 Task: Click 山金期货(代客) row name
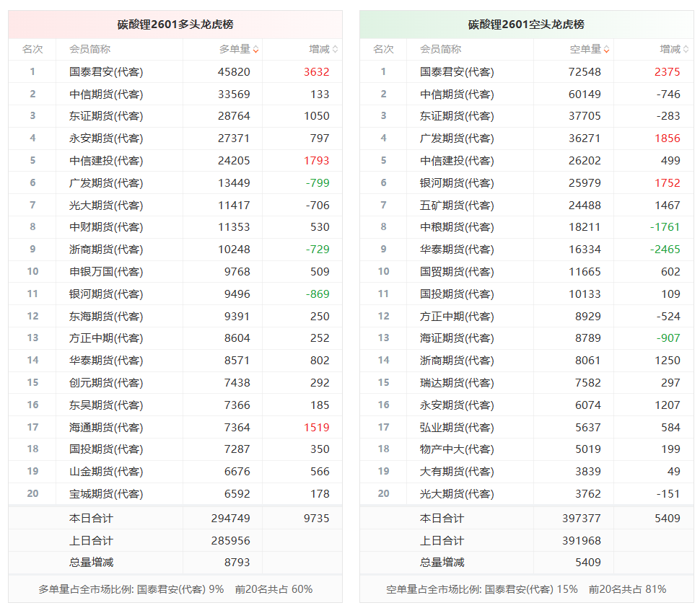[x=106, y=472]
